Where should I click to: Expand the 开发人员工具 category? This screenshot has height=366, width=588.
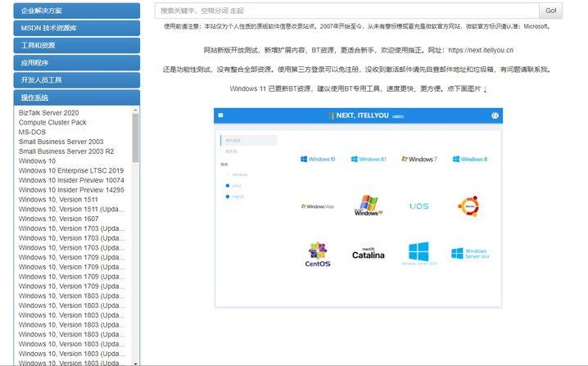tap(76, 80)
